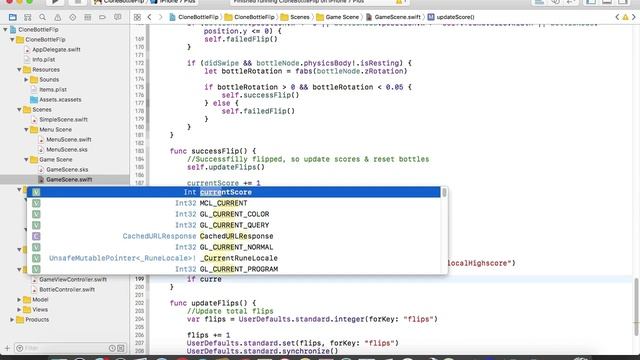Switch to the Assistant editor
The height and width of the screenshot is (360, 640).
pyautogui.click(x=555, y=2)
